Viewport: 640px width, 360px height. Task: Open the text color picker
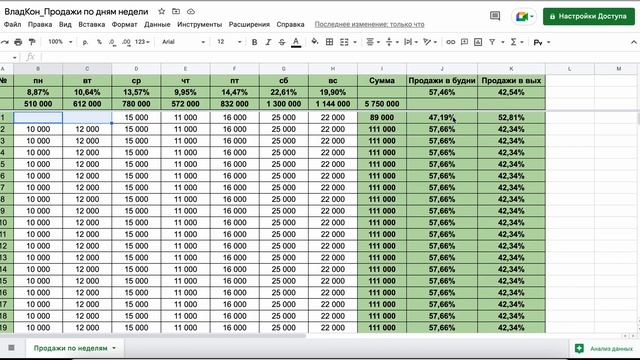296,42
